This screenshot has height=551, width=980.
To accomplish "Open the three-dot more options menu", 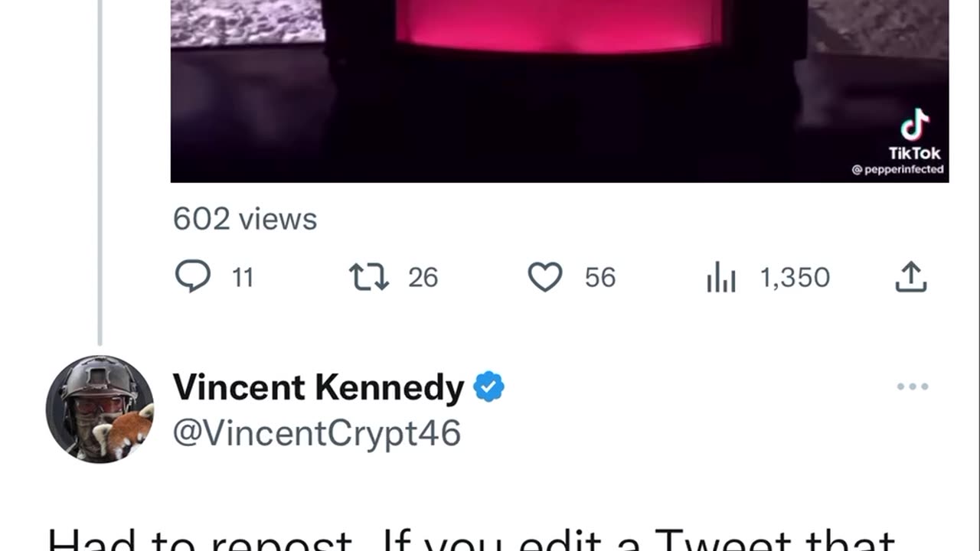I will pos(913,387).
